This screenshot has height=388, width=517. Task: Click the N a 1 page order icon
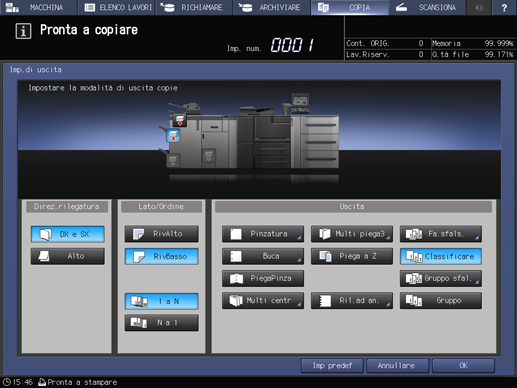tap(139, 323)
